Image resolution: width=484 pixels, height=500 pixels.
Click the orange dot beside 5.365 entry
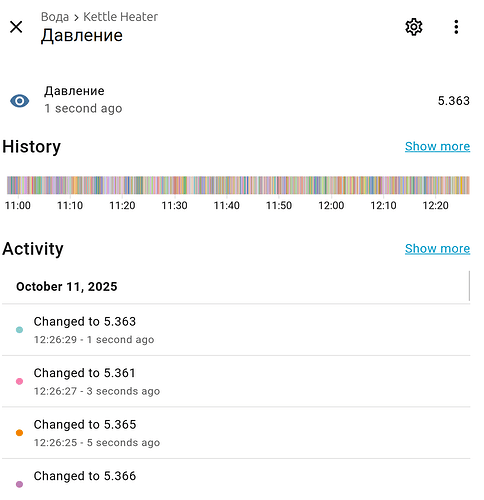[19, 433]
